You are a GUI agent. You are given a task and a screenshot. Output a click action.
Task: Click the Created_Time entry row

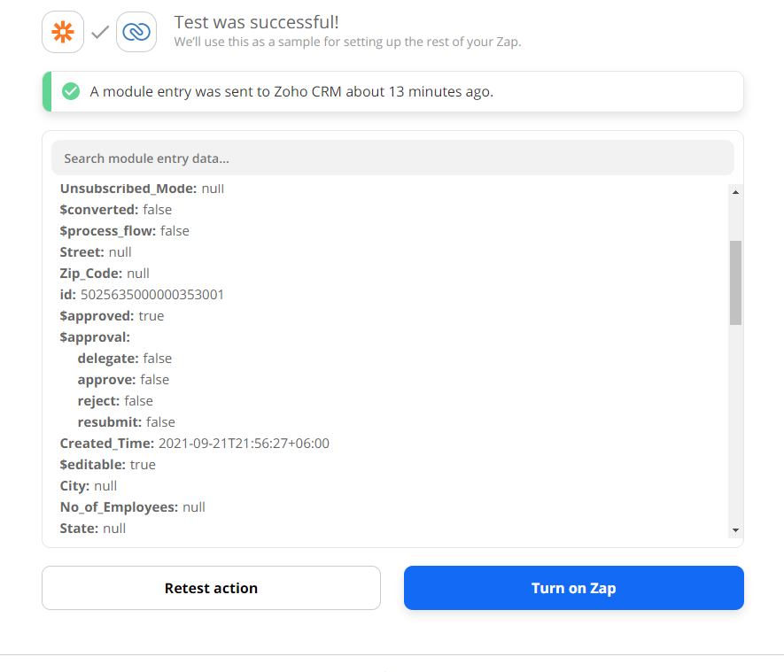pyautogui.click(x=194, y=443)
